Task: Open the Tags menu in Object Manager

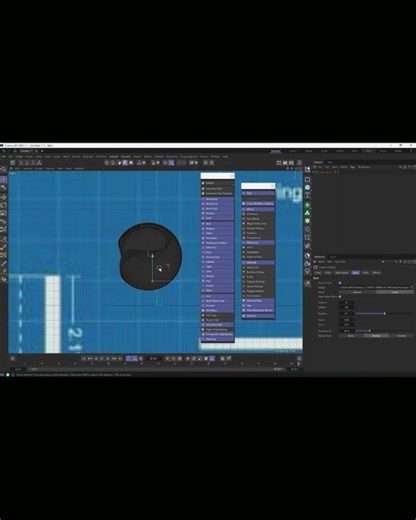Action: coord(353,167)
